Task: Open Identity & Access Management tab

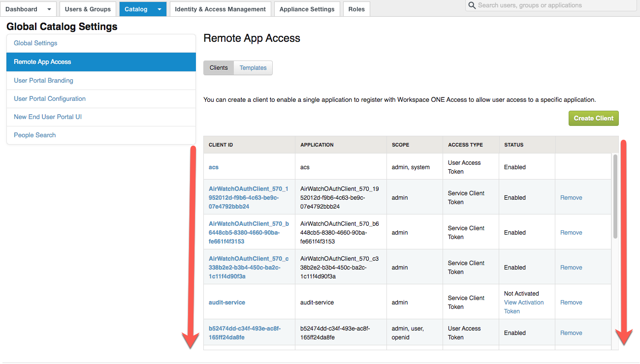Action: pos(220,9)
